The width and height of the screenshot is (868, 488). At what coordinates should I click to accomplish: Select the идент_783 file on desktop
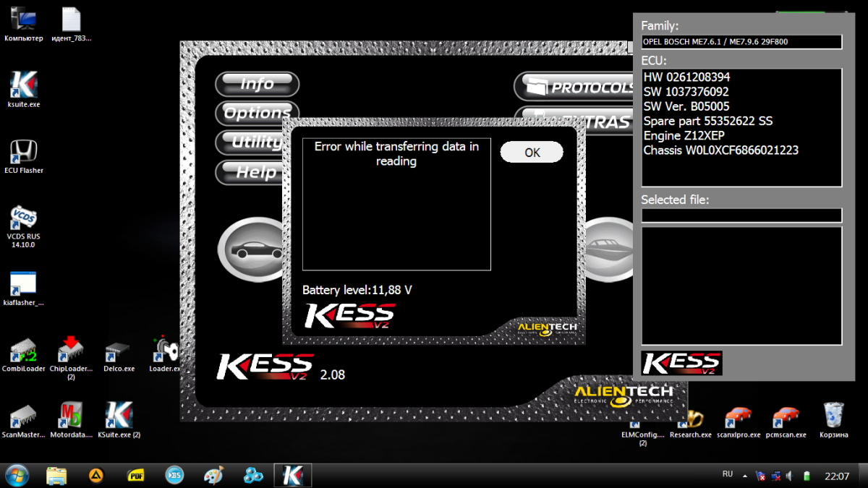(x=72, y=25)
